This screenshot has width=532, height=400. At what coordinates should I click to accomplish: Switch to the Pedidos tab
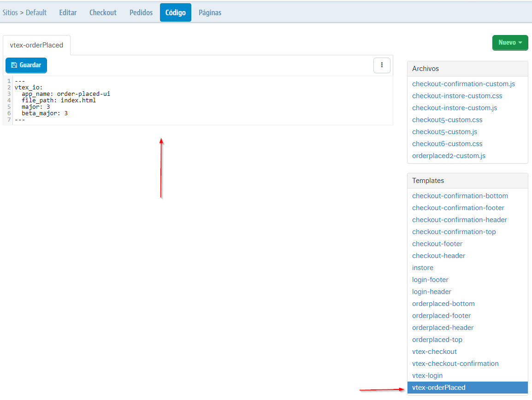click(x=141, y=12)
